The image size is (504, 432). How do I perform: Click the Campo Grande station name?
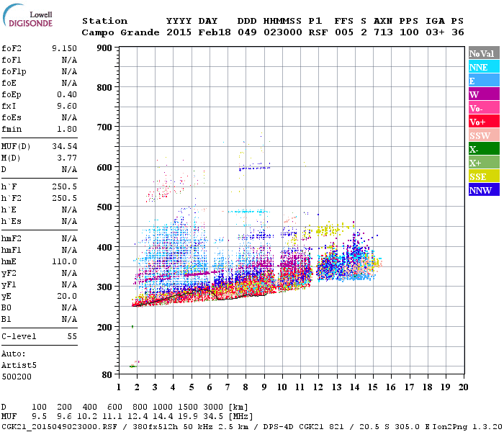(x=120, y=32)
